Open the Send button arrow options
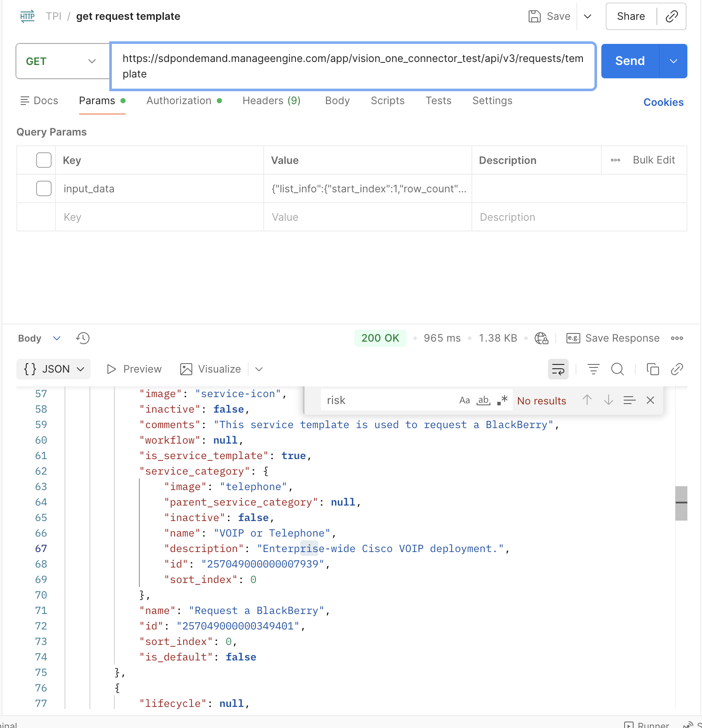702x728 pixels. pyautogui.click(x=673, y=61)
